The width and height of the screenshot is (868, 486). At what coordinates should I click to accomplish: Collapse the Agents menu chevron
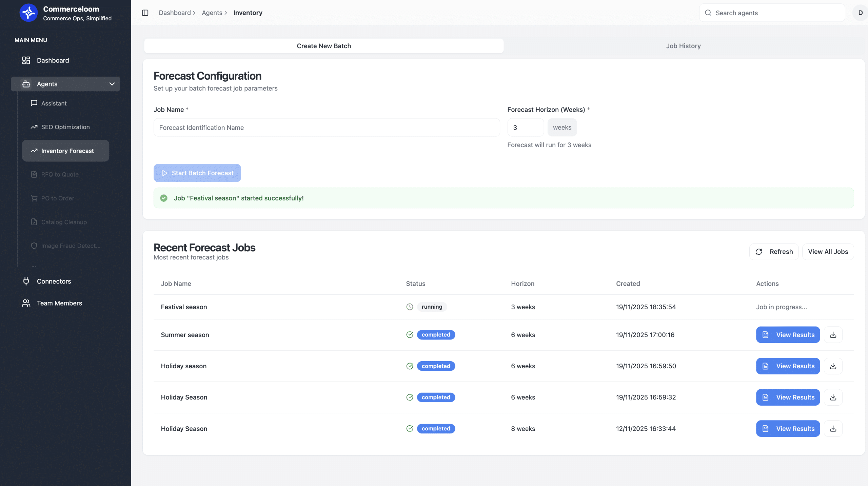pos(112,84)
